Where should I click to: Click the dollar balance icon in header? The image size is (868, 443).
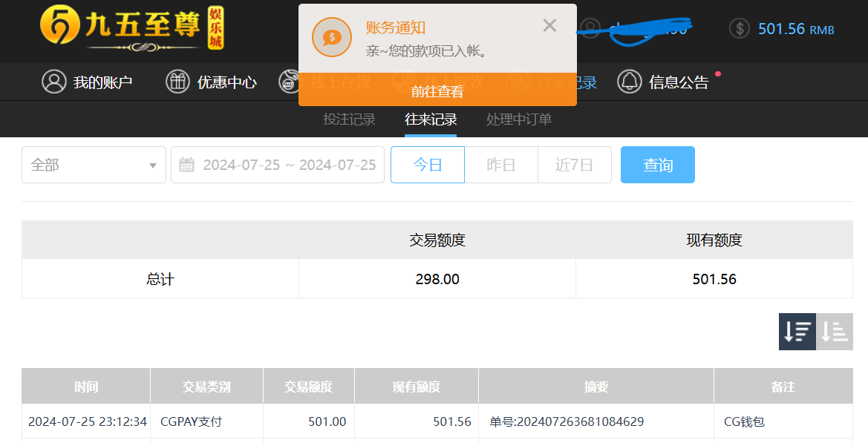point(739,29)
